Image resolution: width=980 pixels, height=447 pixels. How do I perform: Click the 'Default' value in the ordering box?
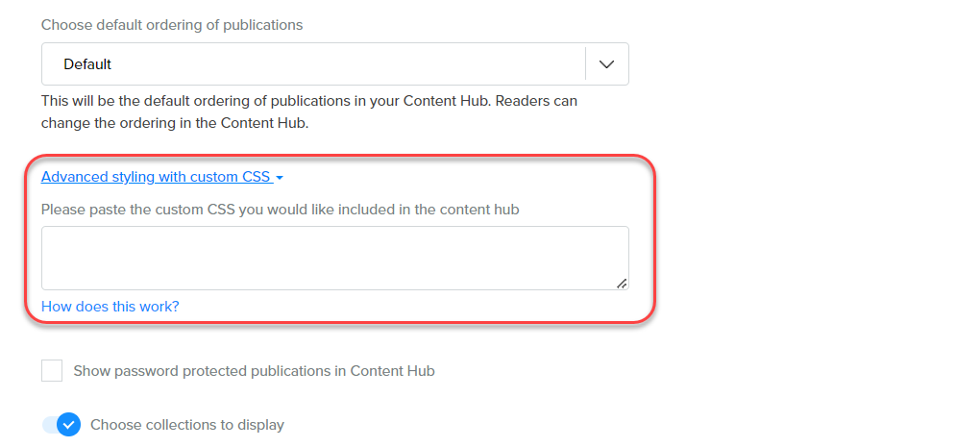[x=87, y=64]
